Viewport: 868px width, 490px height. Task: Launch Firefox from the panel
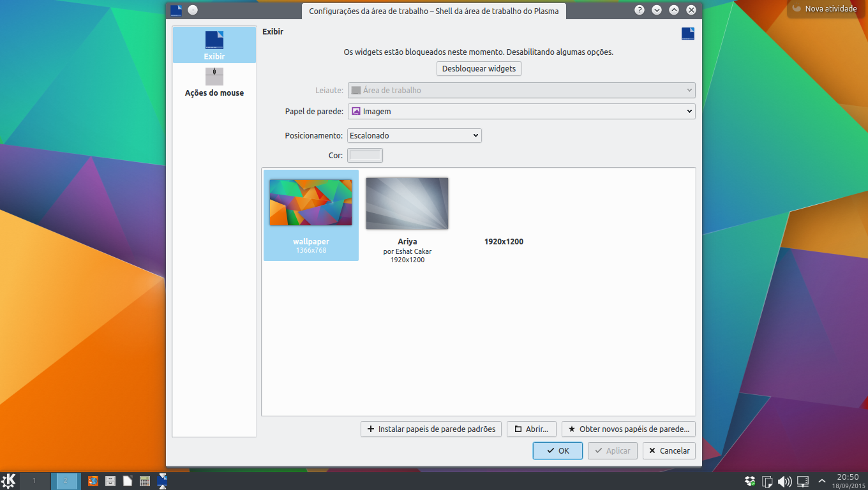93,480
